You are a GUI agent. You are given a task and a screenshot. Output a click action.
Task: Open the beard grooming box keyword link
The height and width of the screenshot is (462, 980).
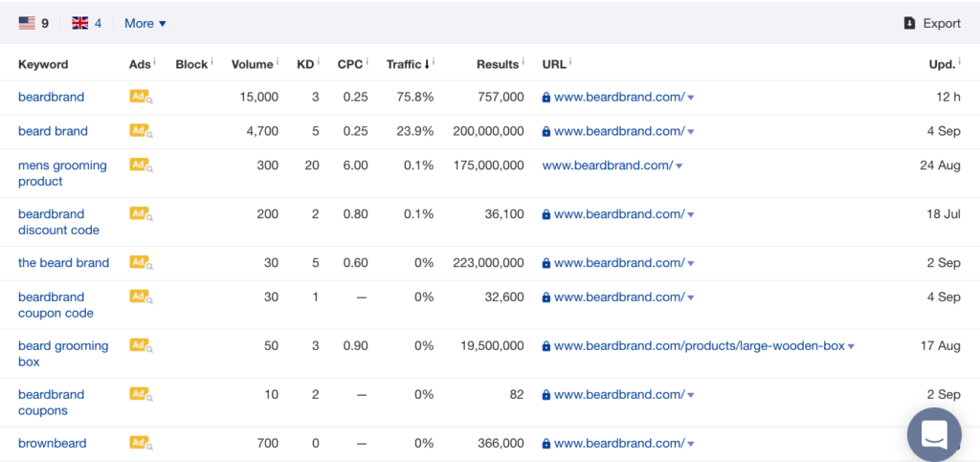63,353
